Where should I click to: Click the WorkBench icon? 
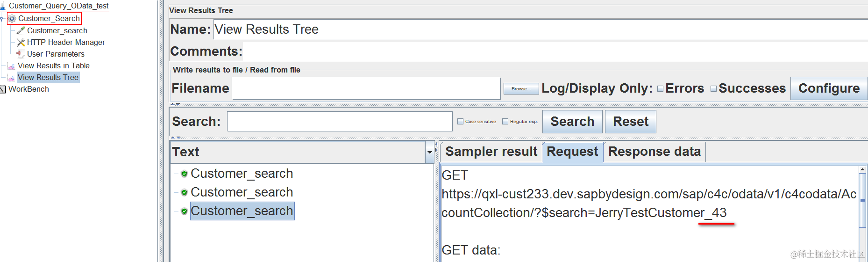point(3,89)
